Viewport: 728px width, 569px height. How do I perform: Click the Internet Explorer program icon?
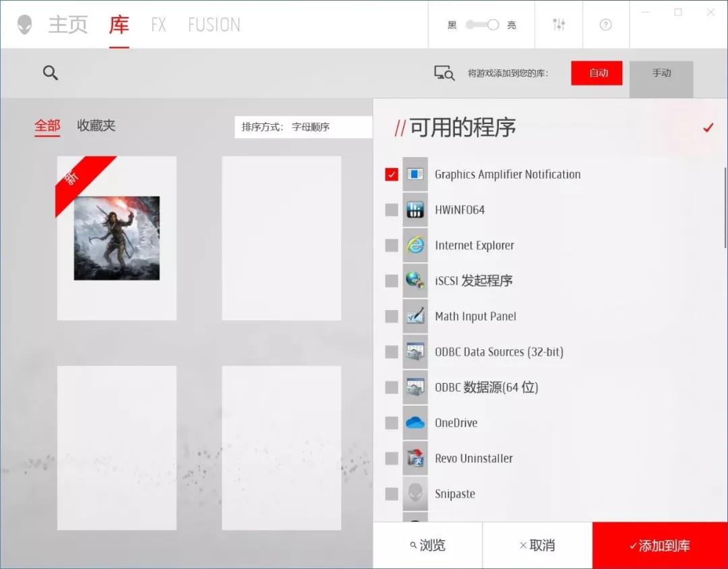click(415, 245)
